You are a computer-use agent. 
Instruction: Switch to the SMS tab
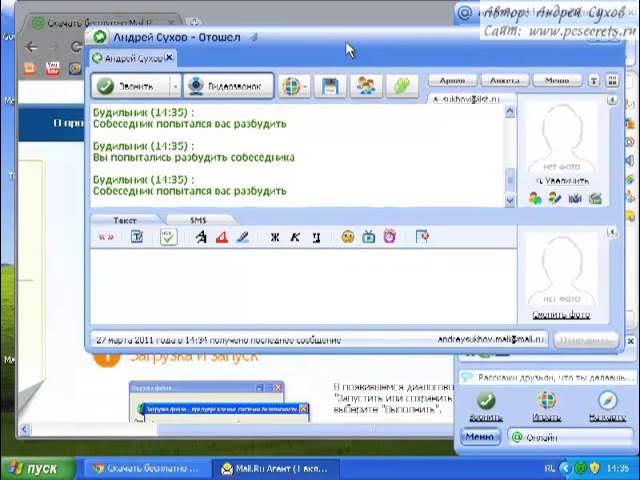(x=198, y=220)
